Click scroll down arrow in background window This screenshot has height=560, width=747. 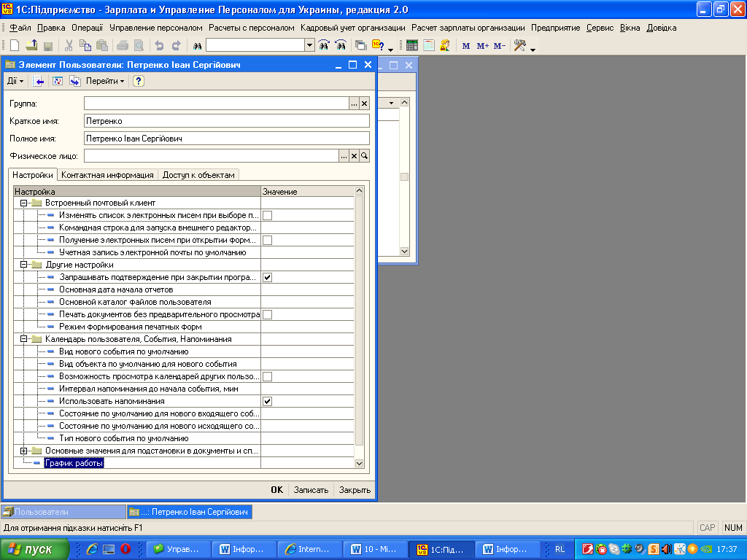pyautogui.click(x=404, y=251)
